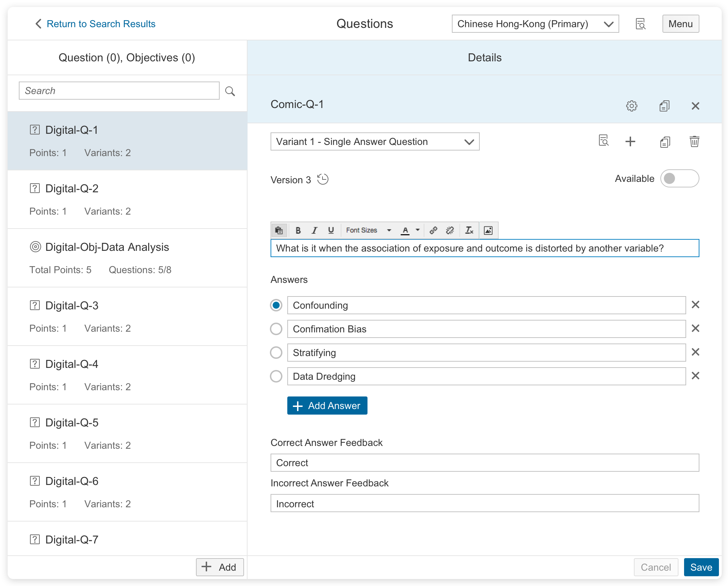Open Comic-Q-1 settings gear

click(x=631, y=106)
